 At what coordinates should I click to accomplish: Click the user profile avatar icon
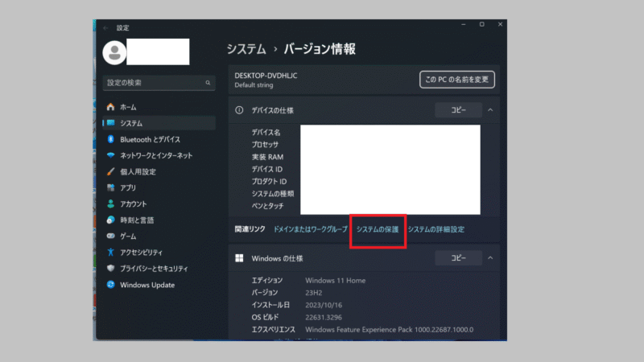tap(114, 52)
